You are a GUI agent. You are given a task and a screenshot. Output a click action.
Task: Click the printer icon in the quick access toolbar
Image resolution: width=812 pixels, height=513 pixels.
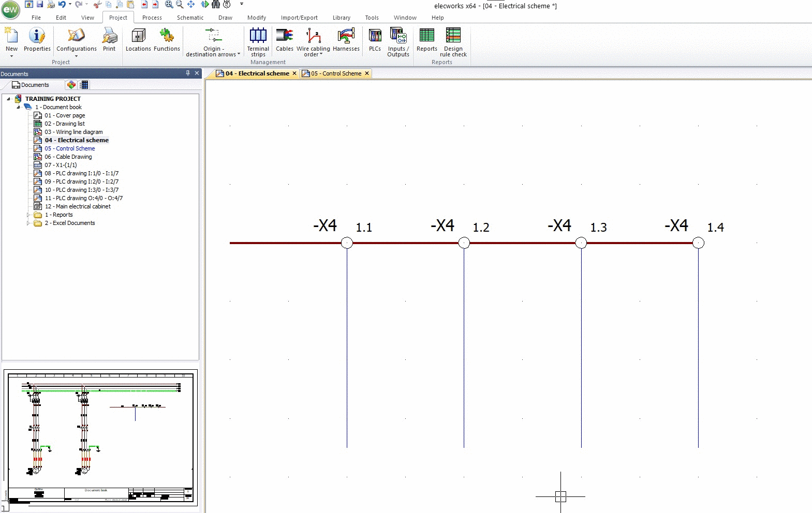[x=51, y=4]
